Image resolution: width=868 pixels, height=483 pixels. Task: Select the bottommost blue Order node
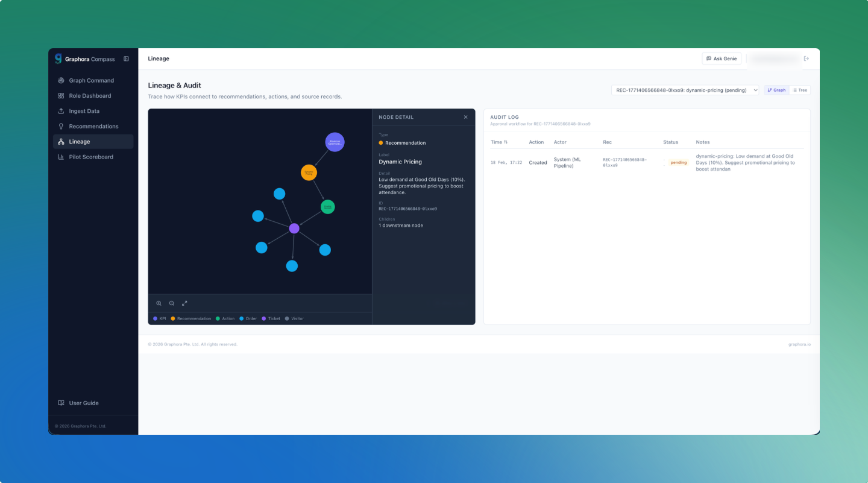[292, 266]
